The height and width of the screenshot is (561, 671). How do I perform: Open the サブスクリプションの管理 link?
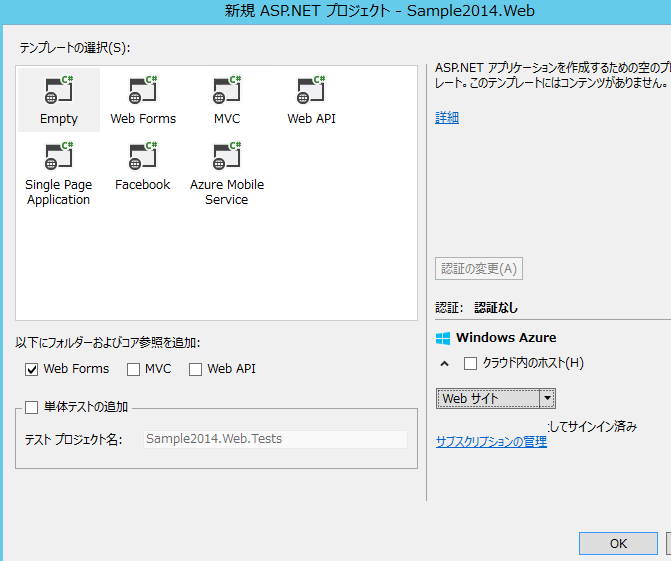(x=491, y=441)
